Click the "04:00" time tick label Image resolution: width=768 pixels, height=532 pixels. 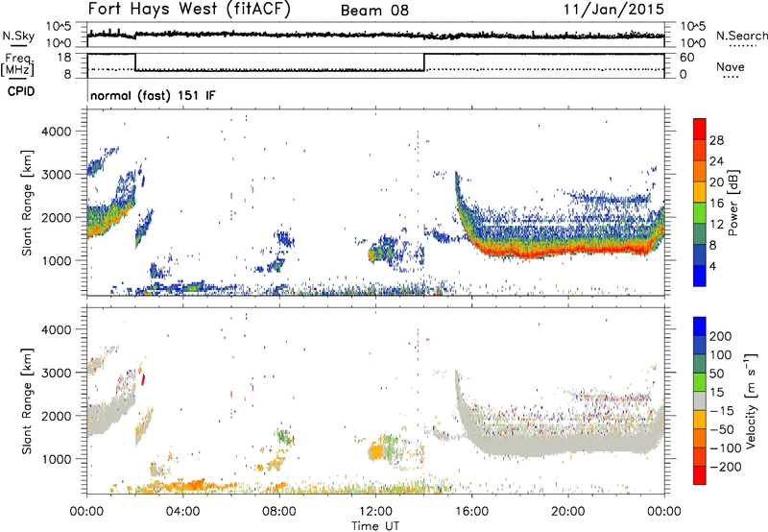coord(182,512)
